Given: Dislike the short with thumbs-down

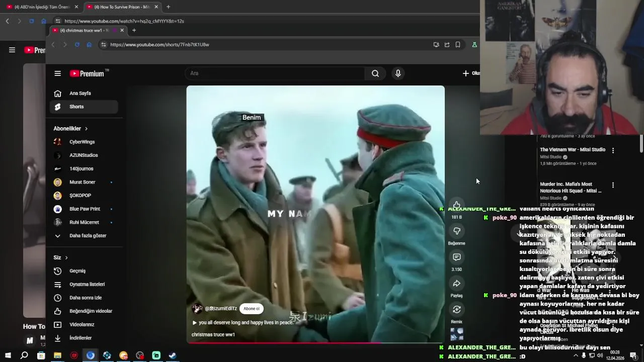Looking at the screenshot, I should pos(457,231).
